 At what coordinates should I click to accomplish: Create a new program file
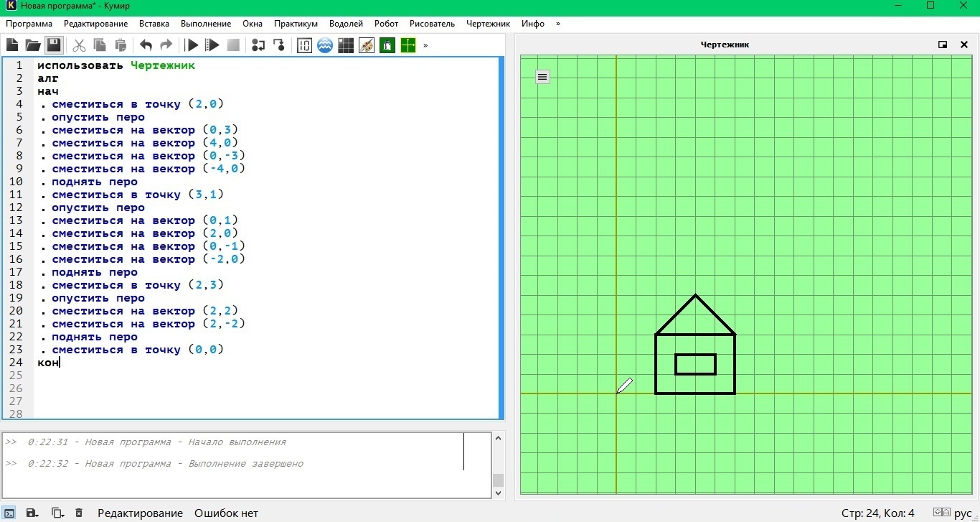click(x=11, y=45)
